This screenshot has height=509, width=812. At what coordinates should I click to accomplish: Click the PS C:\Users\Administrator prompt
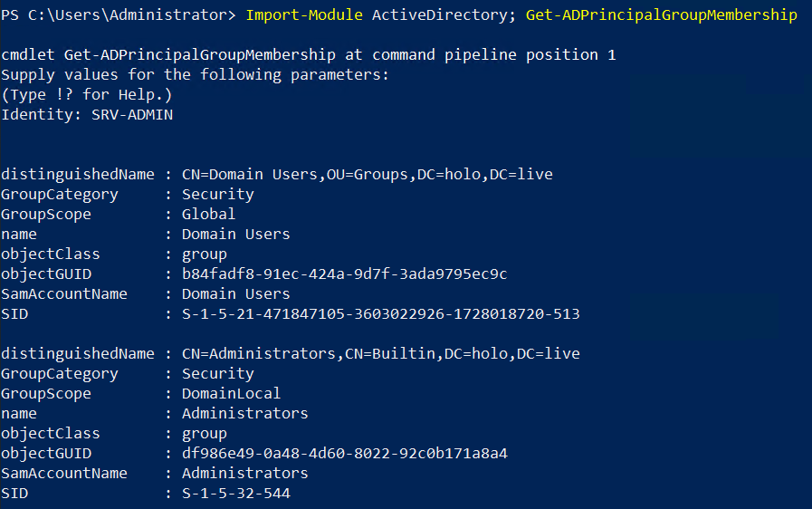(x=118, y=14)
